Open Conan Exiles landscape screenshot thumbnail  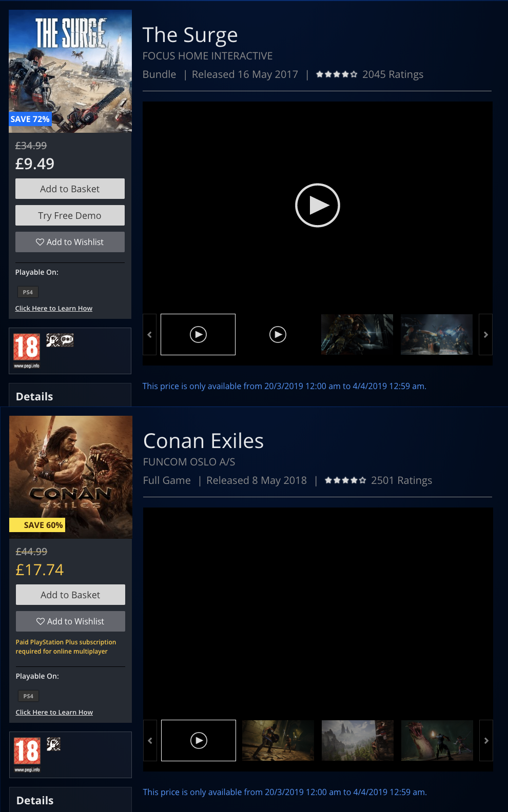(x=358, y=740)
